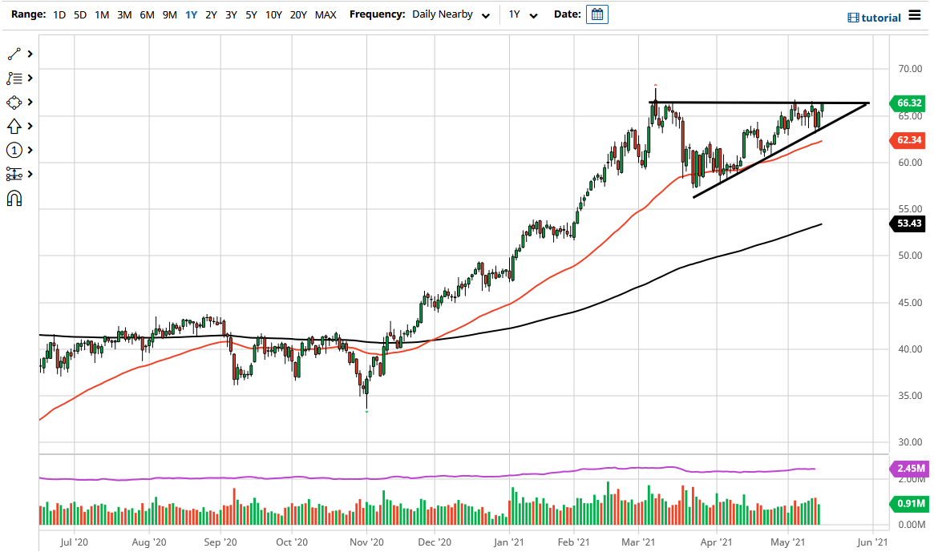Open the Date calendar picker
This screenshot has height=560, width=934.
(596, 14)
